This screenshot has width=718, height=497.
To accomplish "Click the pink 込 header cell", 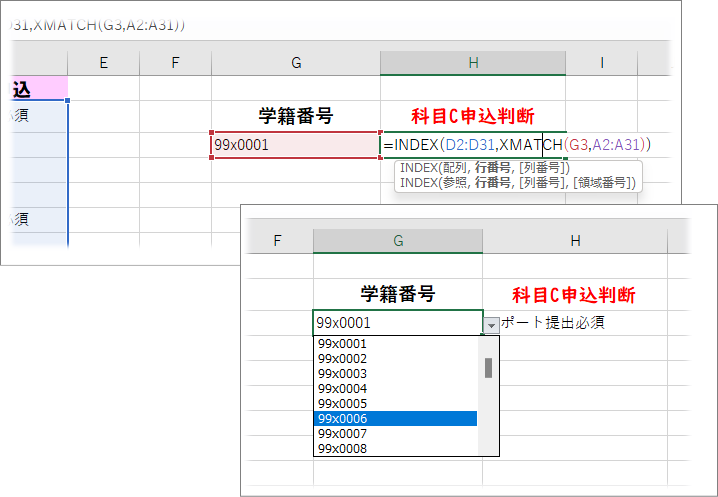I will click(x=38, y=89).
